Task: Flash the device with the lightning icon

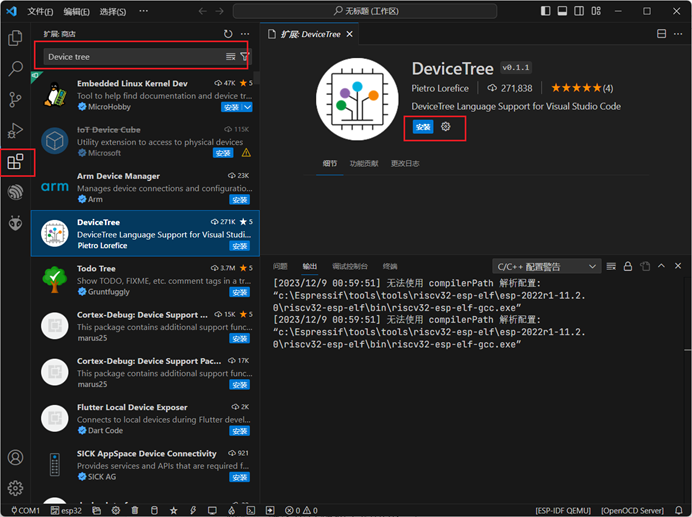Action: 193,510
